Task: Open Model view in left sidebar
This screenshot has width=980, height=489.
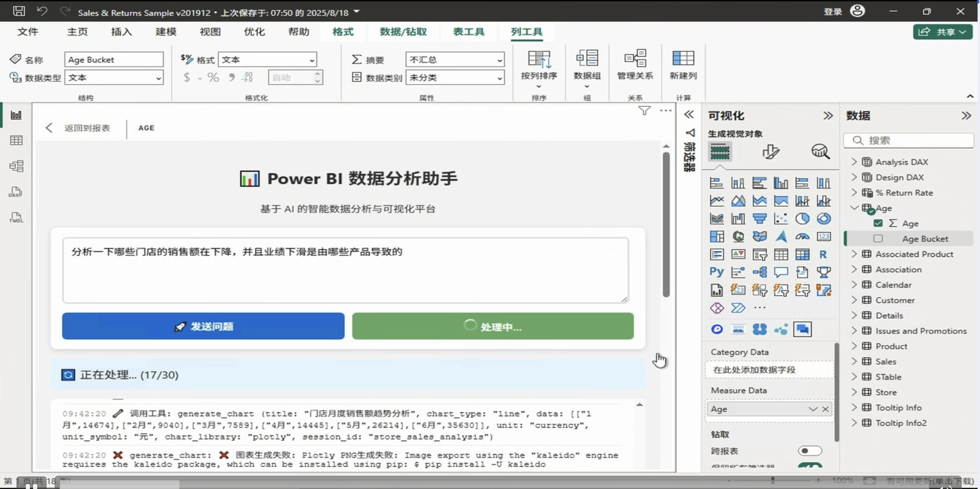Action: [17, 166]
